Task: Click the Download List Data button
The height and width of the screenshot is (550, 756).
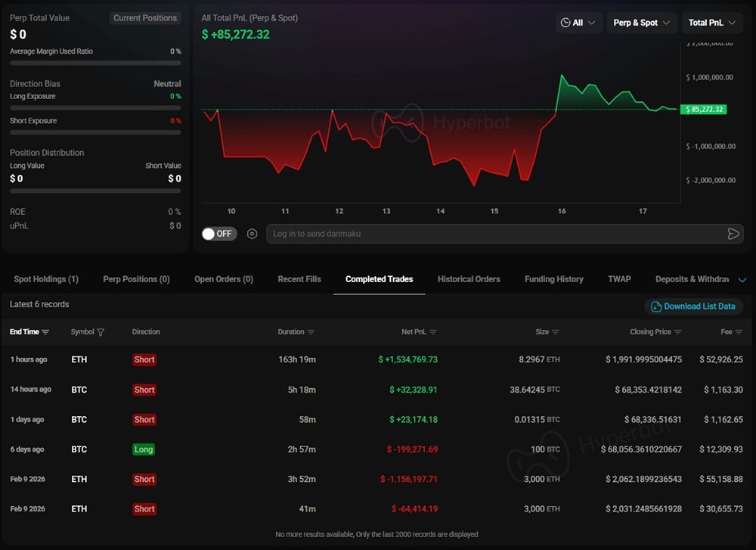Action: pos(693,306)
